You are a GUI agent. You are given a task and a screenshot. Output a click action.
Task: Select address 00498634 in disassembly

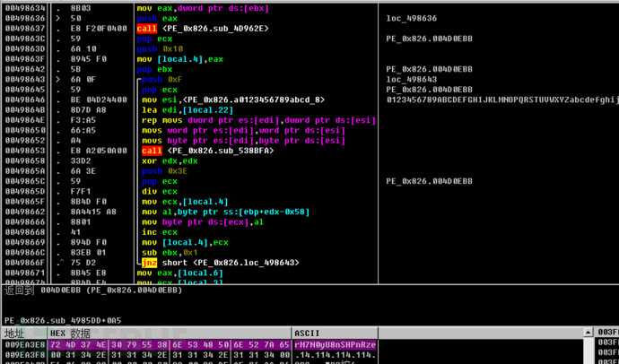pyautogui.click(x=23, y=8)
